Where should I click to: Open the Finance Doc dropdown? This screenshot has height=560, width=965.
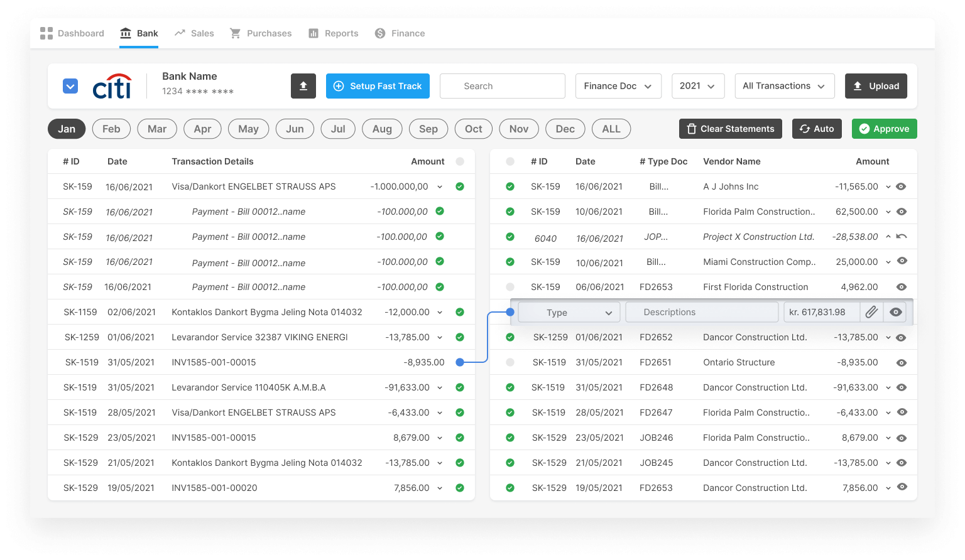click(x=618, y=86)
